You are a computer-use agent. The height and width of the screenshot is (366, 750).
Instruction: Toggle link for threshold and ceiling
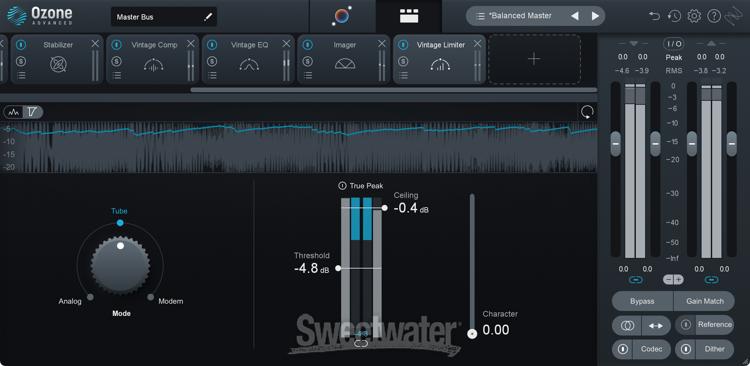[x=361, y=343]
